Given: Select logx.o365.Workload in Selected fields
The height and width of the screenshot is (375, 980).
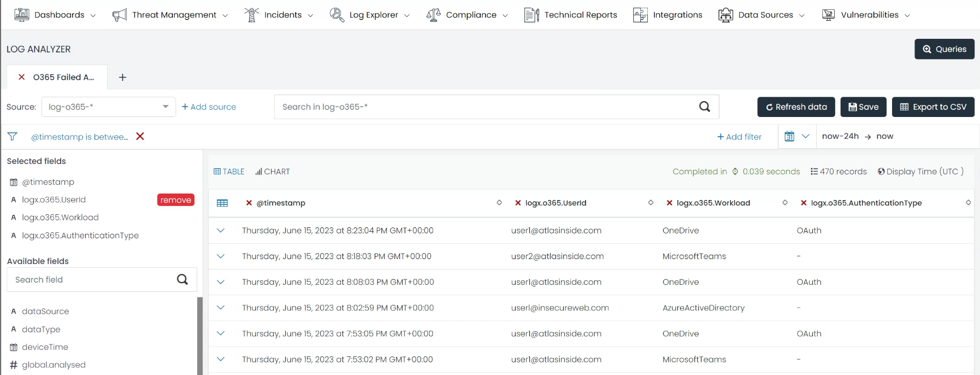Looking at the screenshot, I should tap(60, 218).
